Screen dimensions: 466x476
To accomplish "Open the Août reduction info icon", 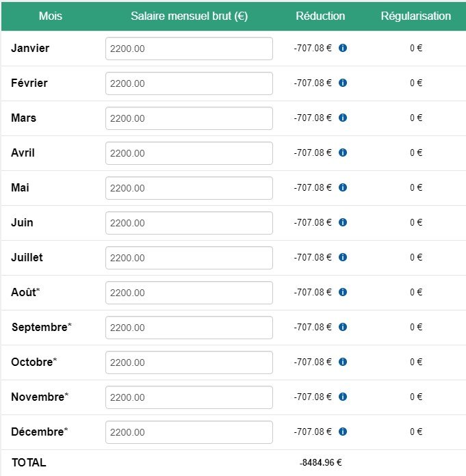I will [x=343, y=292].
